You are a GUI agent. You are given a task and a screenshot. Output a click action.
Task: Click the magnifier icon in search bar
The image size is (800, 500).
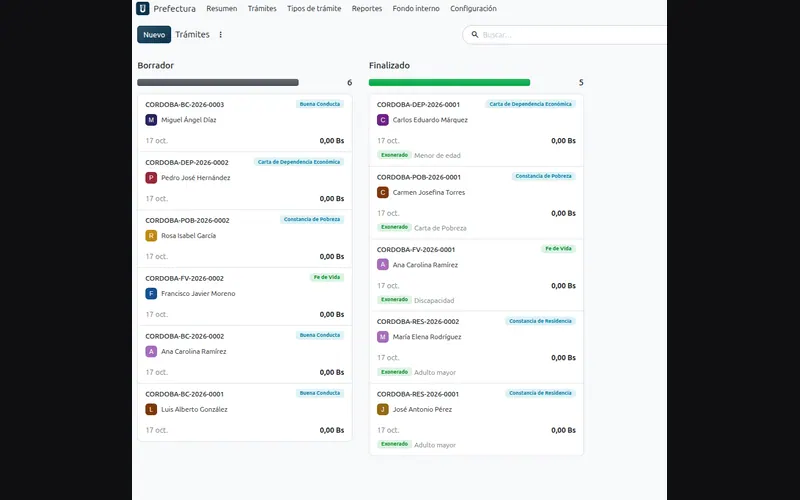474,35
